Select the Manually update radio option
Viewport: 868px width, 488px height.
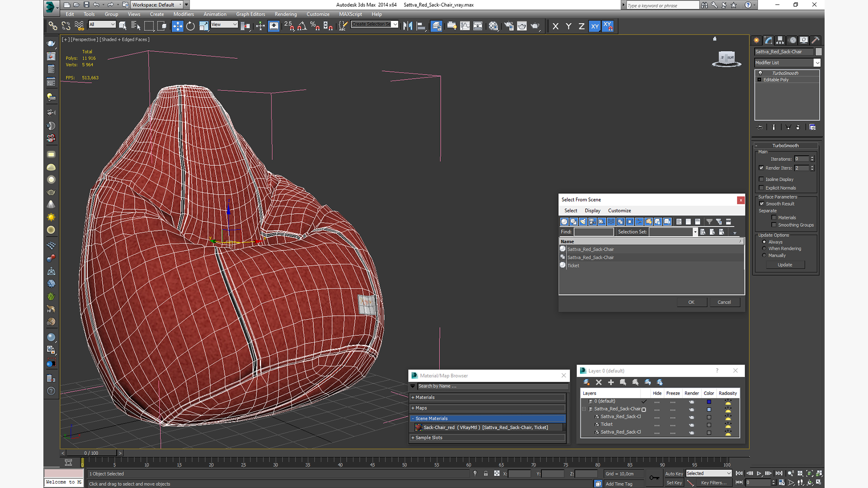764,255
